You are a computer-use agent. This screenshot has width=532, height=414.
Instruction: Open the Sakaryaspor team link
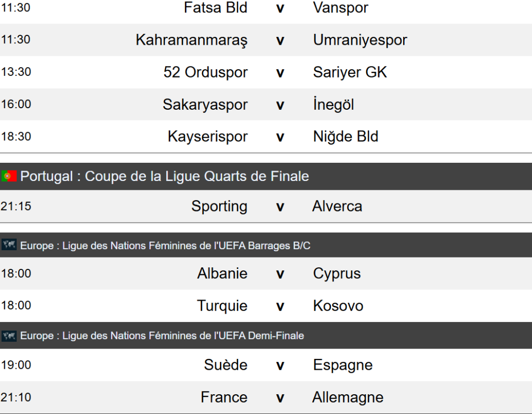point(205,105)
